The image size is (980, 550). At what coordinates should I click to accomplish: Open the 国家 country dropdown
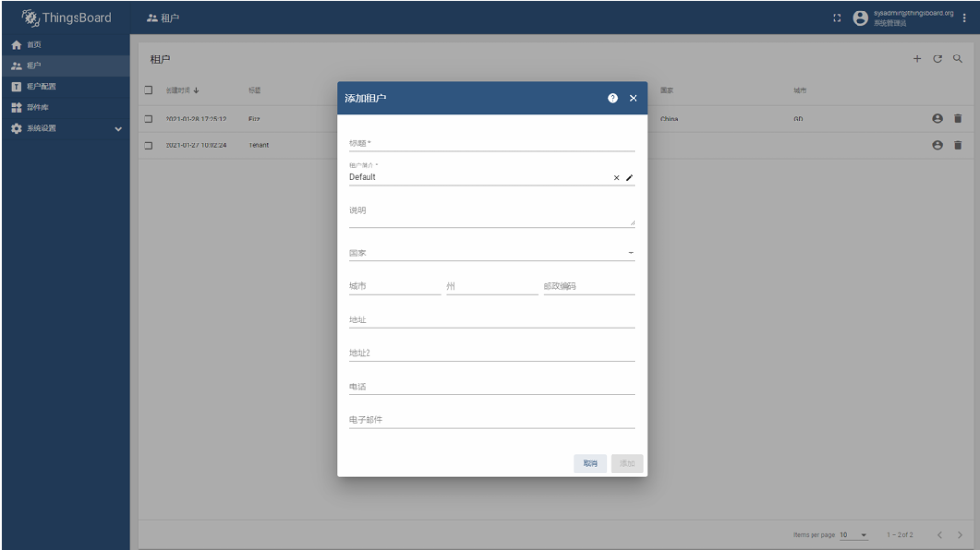[492, 253]
